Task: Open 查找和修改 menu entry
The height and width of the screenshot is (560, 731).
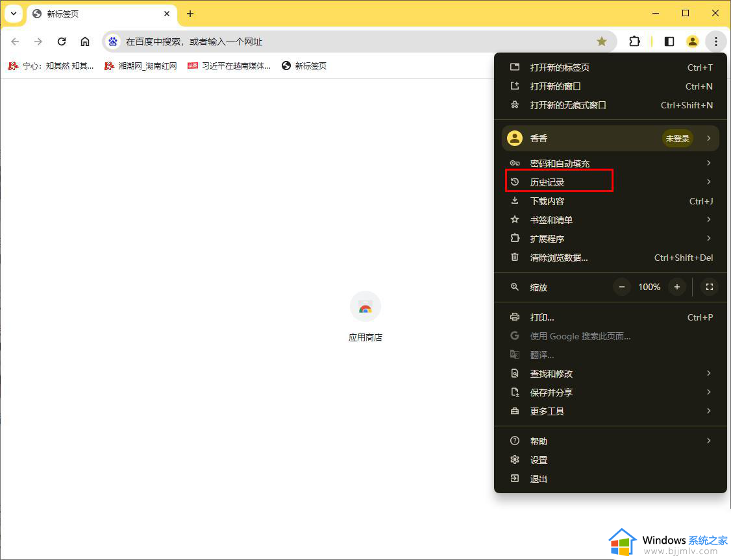Action: point(610,374)
